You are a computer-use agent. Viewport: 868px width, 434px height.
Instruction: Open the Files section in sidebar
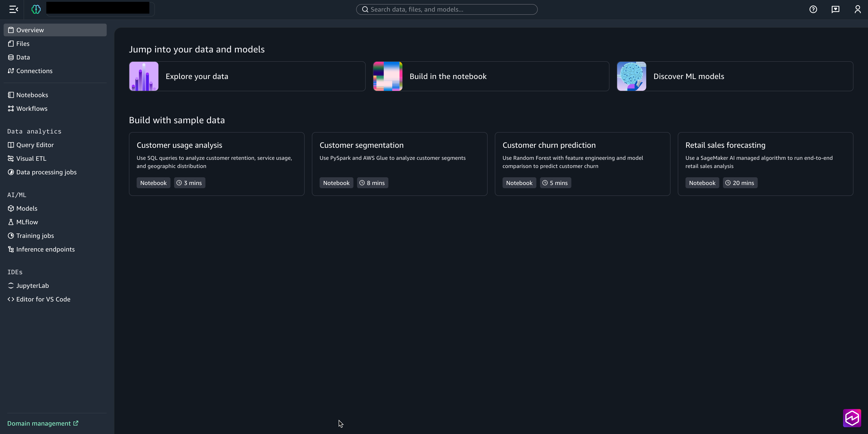tap(23, 44)
